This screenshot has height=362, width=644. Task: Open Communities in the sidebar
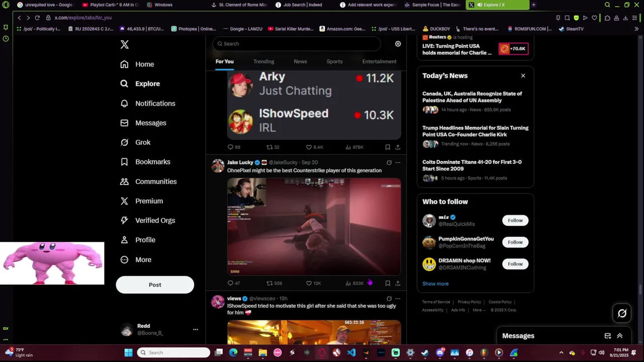coord(148,182)
